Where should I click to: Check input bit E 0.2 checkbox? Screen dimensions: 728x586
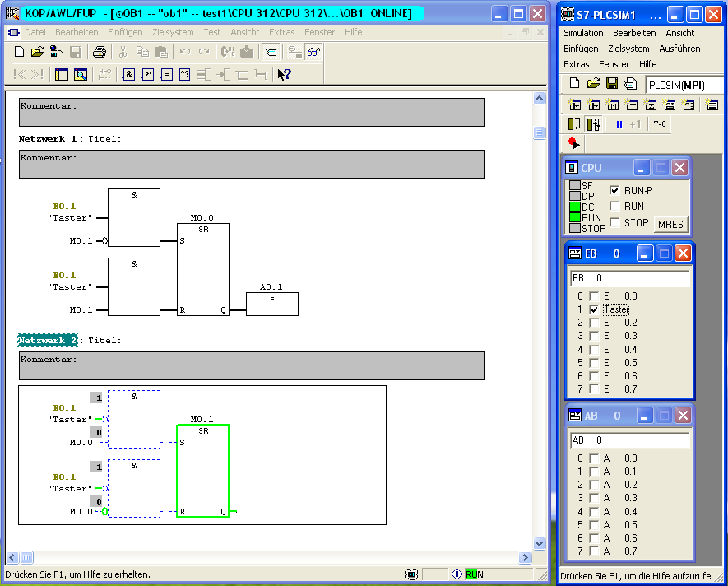click(594, 322)
